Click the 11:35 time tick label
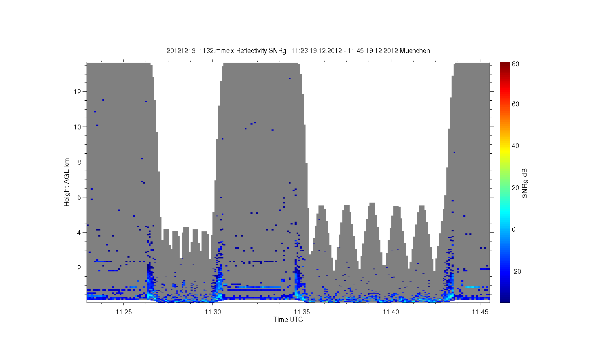The image size is (607, 364). tap(302, 312)
